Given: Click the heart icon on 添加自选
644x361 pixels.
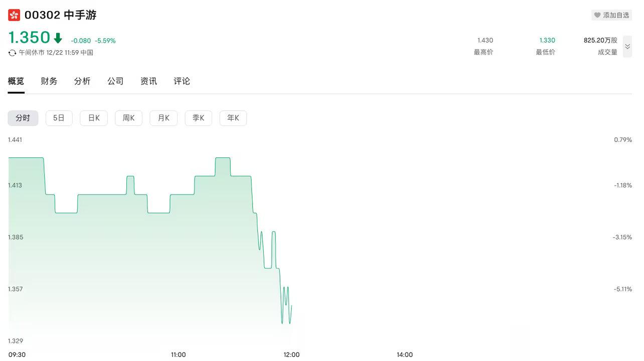Looking at the screenshot, I should (597, 15).
